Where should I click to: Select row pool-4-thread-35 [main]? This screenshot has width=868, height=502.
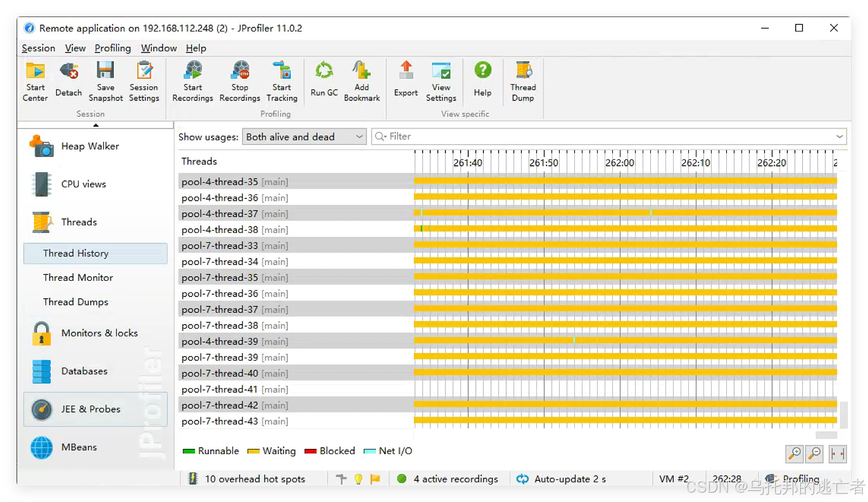(507, 182)
